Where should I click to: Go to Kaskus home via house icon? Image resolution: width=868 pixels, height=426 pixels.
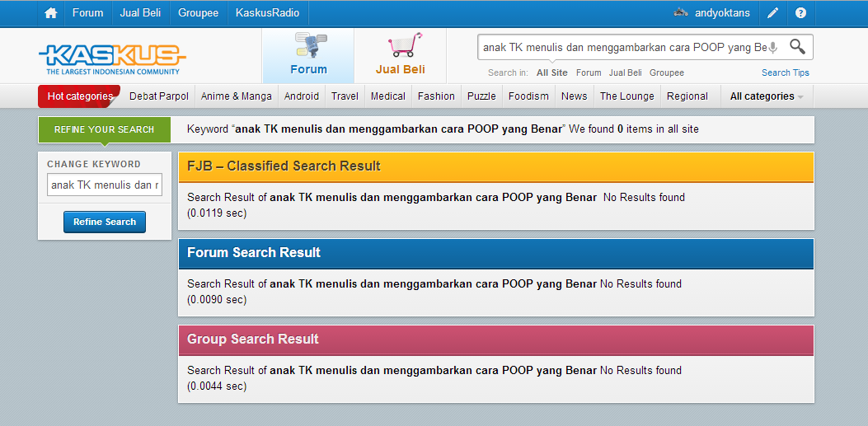click(x=51, y=13)
